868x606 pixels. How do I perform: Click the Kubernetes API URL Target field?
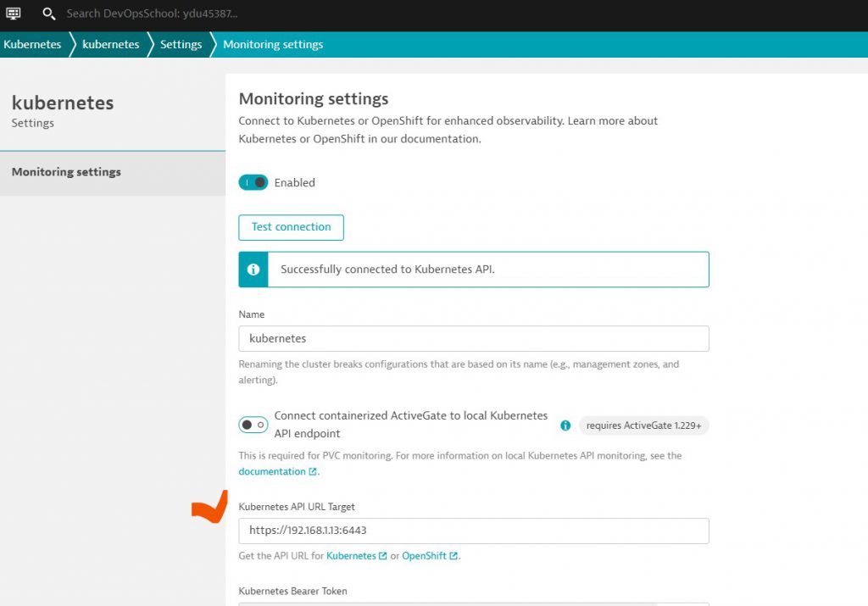pyautogui.click(x=473, y=531)
